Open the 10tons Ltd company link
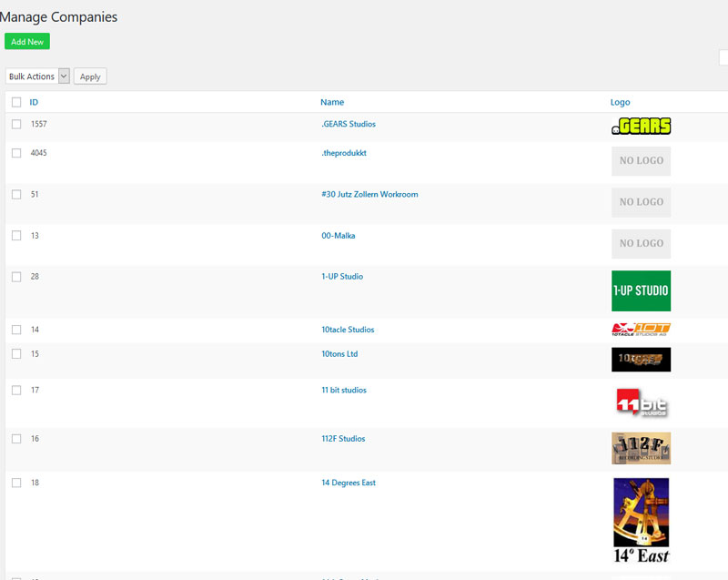This screenshot has height=580, width=728. (339, 354)
